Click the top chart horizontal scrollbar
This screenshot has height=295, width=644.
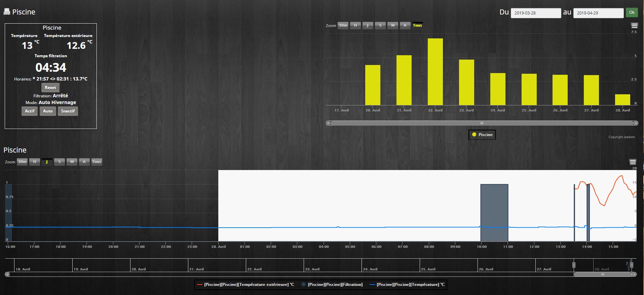[x=482, y=123]
